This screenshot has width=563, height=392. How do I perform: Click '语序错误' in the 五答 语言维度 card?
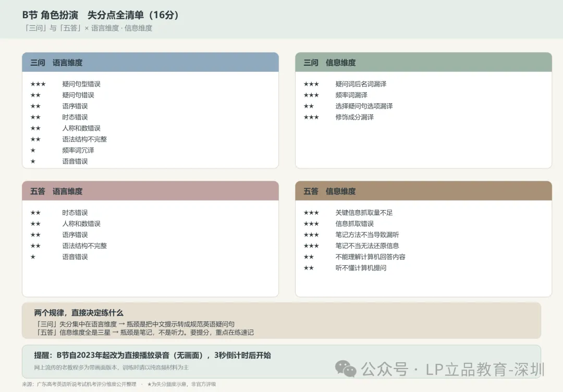[x=75, y=235]
